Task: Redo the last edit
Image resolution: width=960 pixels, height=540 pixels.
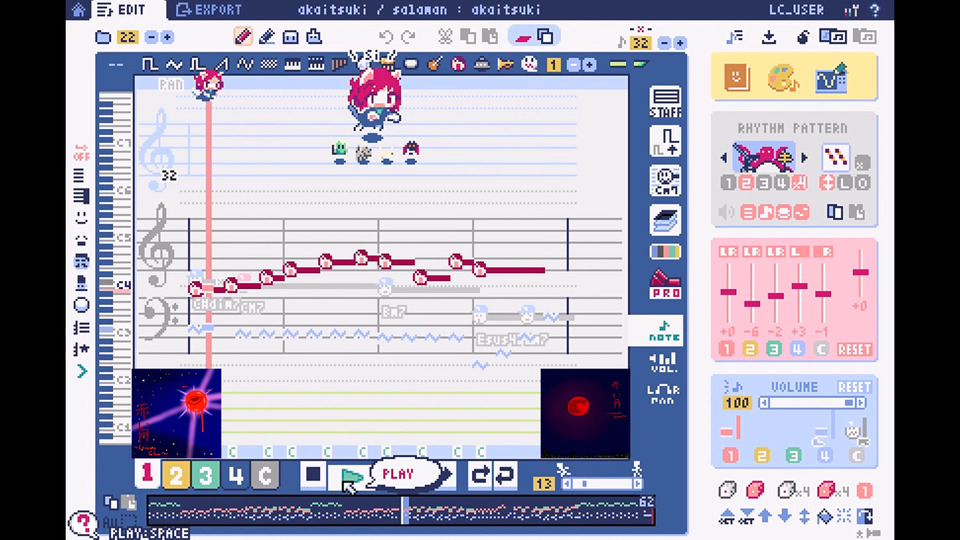Action: (x=408, y=37)
